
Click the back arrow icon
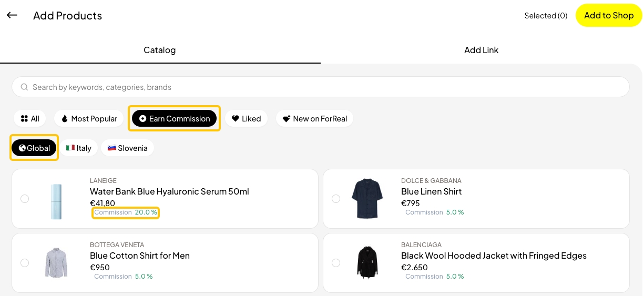coord(12,15)
